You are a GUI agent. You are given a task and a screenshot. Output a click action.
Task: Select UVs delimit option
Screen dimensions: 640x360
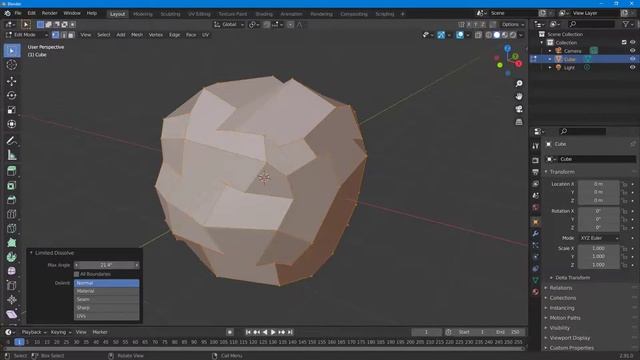coord(107,316)
